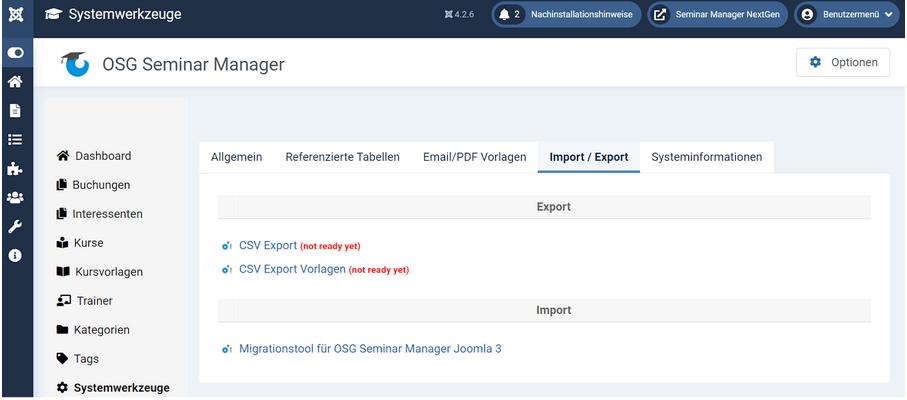Screen dimensions: 907x400
Task: Click the Export section header
Action: (x=553, y=207)
